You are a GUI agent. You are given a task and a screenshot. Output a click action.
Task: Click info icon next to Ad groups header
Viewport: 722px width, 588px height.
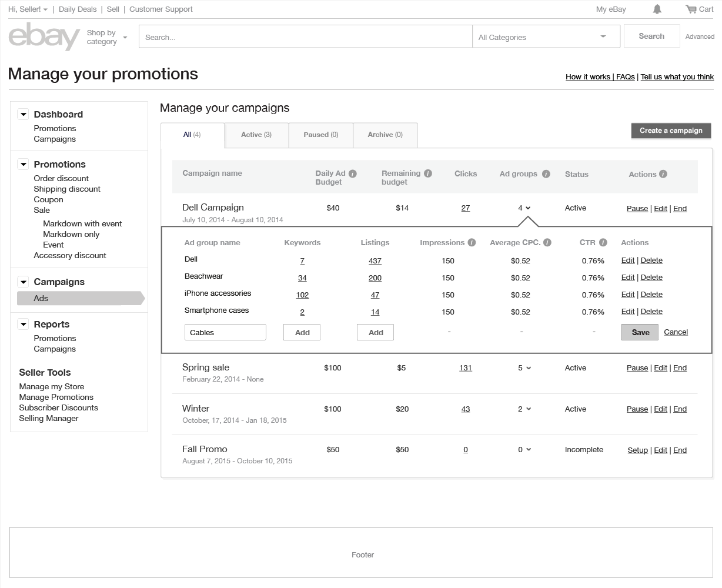coord(546,174)
